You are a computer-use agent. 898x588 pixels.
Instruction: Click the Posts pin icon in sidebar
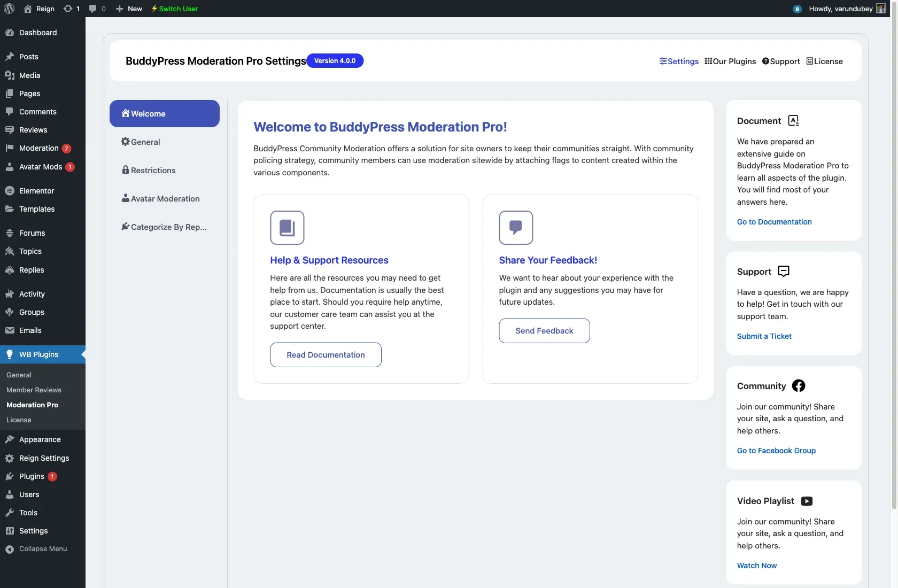click(10, 57)
